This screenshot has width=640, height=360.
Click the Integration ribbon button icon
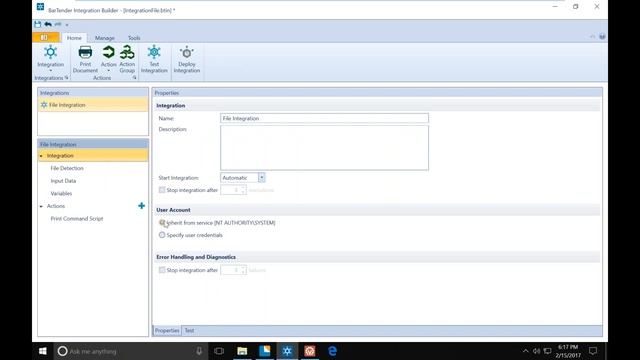click(51, 52)
